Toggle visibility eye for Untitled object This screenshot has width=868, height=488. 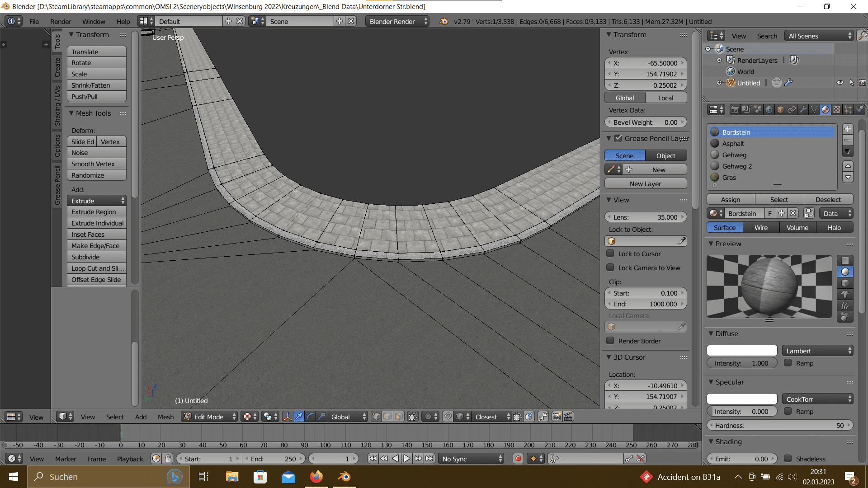coord(840,83)
